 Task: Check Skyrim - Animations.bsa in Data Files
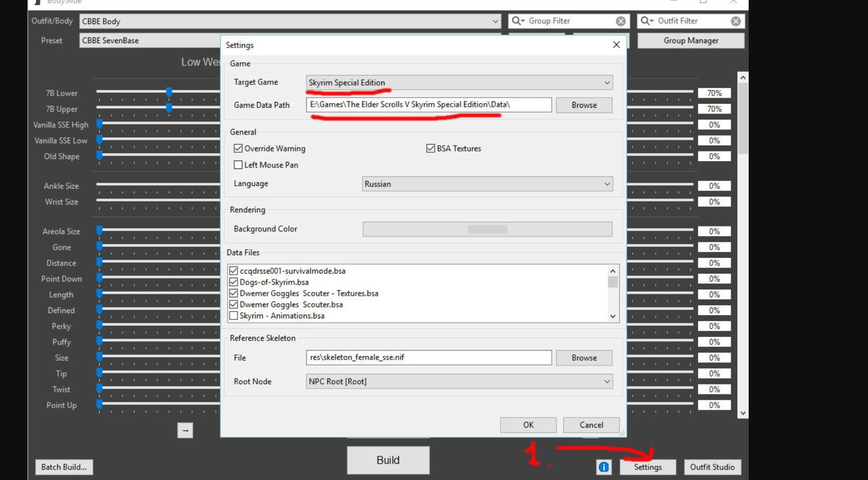tap(233, 316)
